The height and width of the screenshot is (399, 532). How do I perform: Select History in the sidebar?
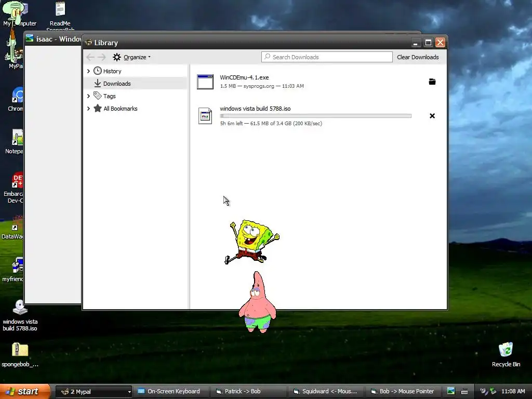(112, 71)
